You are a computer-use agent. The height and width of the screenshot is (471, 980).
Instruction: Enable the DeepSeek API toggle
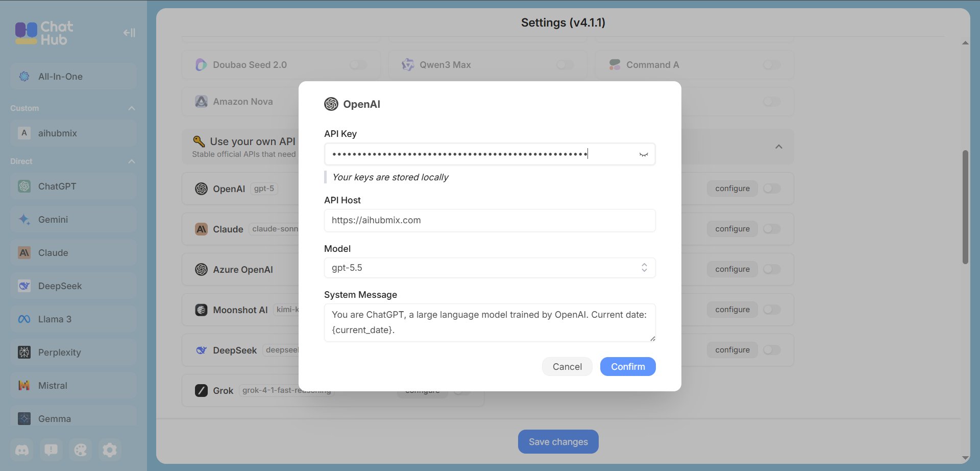pyautogui.click(x=772, y=350)
